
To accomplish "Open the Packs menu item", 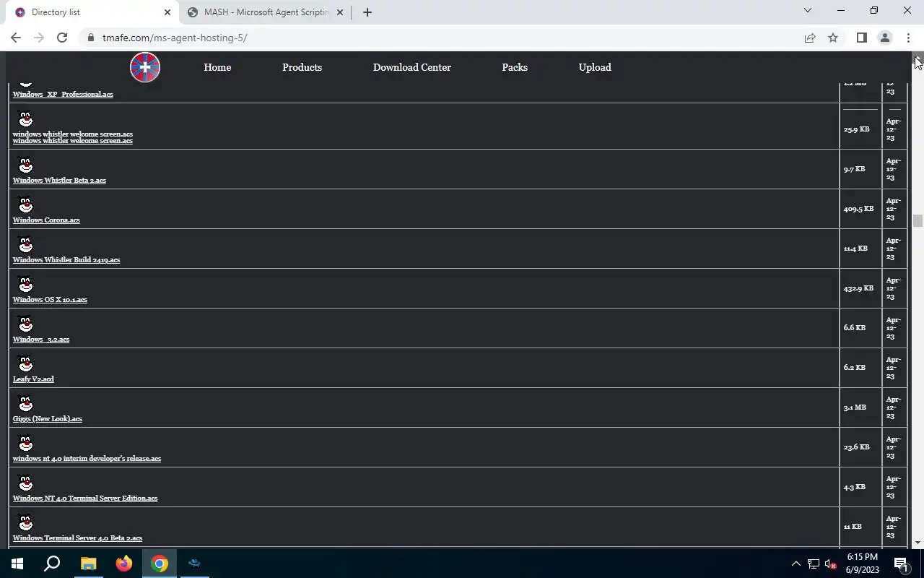I will [x=515, y=67].
